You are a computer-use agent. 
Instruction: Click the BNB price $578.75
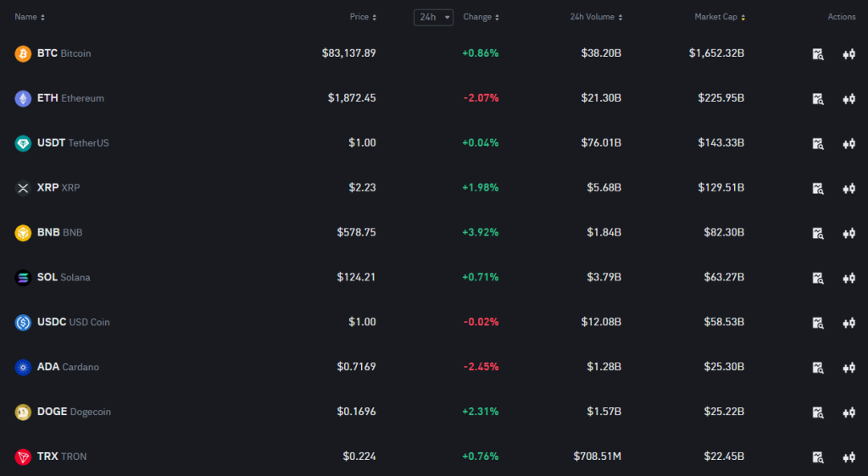tap(357, 233)
